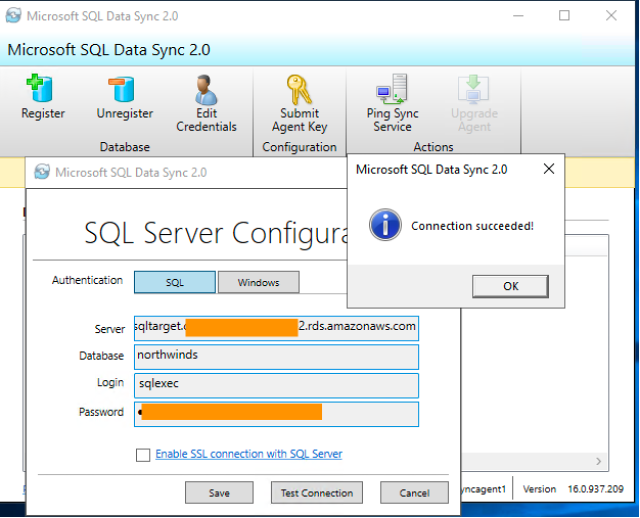Image resolution: width=640 pixels, height=518 pixels.
Task: Click the Authentication label in the dialog
Action: [x=87, y=280]
